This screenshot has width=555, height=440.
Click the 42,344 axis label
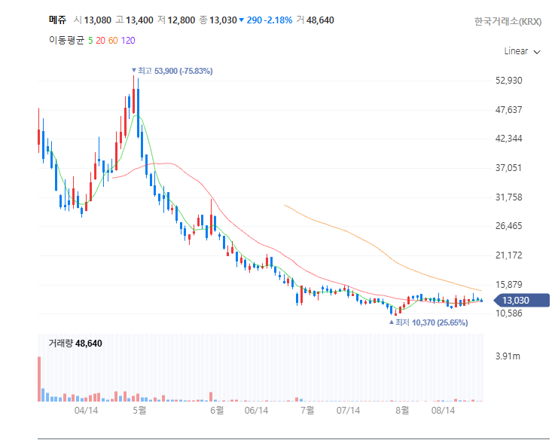pos(509,138)
